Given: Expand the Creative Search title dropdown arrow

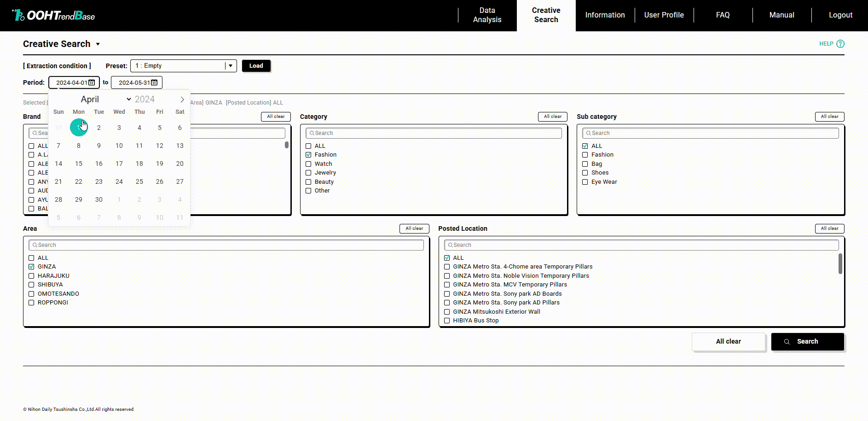Looking at the screenshot, I should point(98,44).
